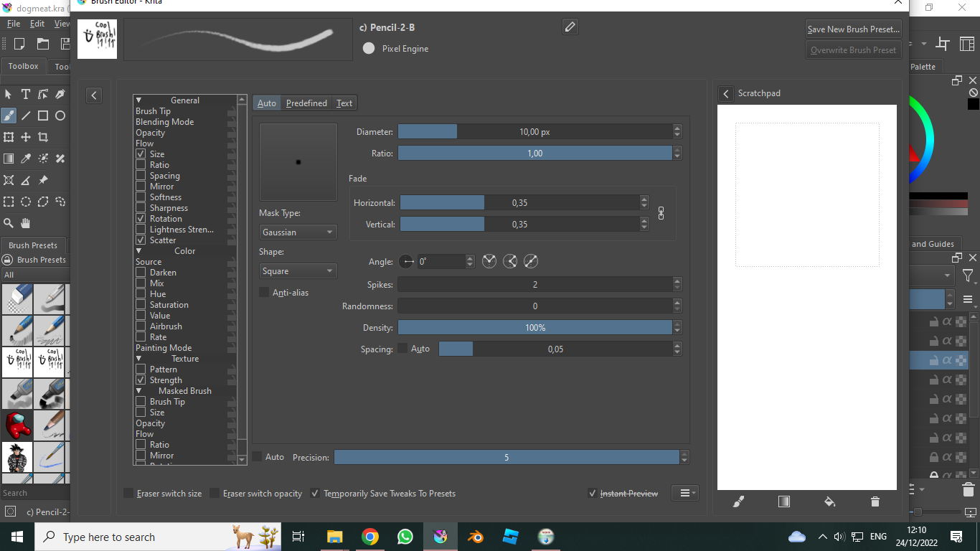
Task: Open the Shape Square dropdown
Action: click(x=298, y=271)
